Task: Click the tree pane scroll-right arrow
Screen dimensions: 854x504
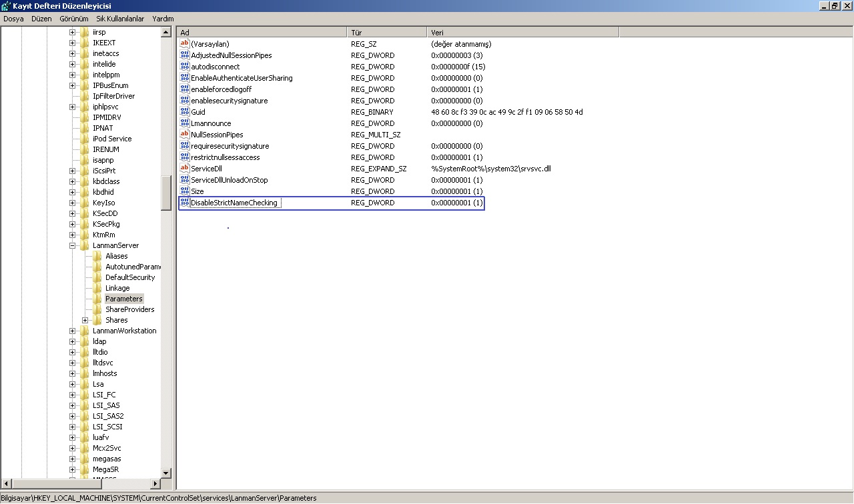Action: pos(155,484)
